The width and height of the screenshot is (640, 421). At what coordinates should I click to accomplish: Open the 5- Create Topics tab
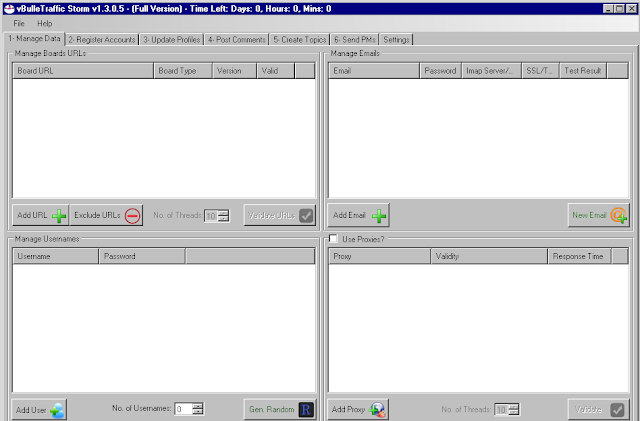(300, 40)
